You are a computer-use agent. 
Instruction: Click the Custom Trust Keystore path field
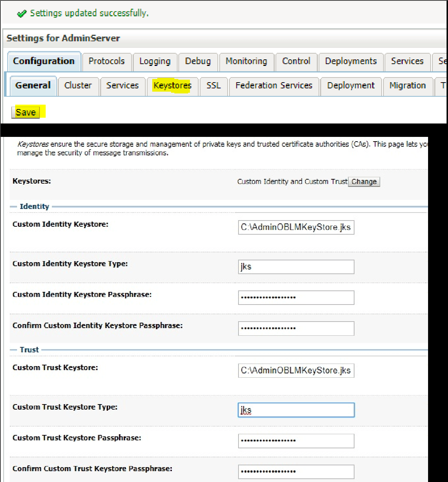(296, 370)
